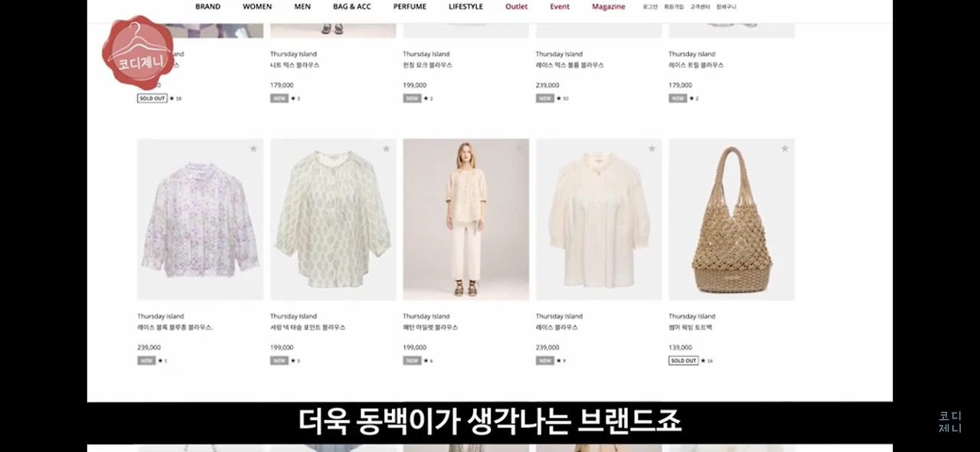The image size is (980, 452).
Task: Go to the Outlet section
Action: [x=517, y=7]
